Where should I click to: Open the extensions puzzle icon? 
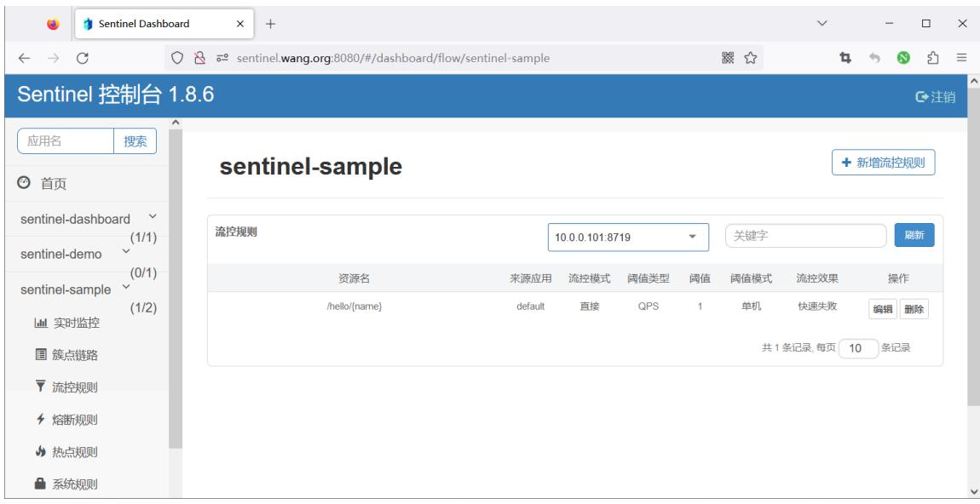pyautogui.click(x=932, y=58)
